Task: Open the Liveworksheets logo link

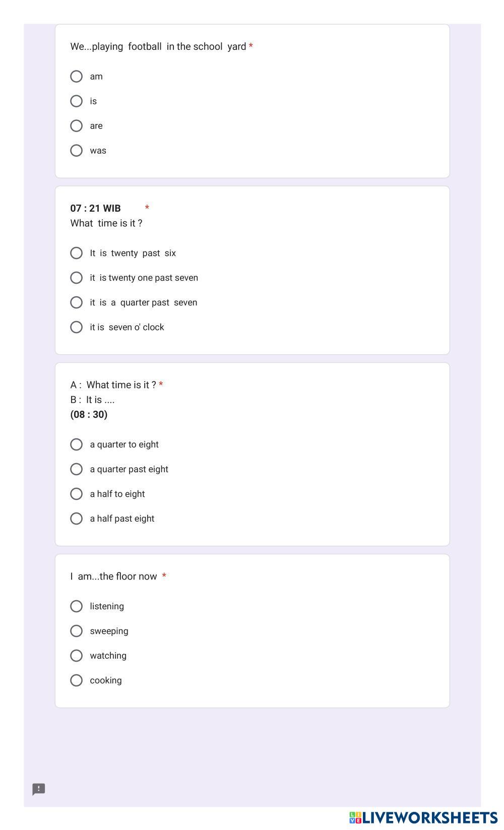Action: click(x=423, y=817)
